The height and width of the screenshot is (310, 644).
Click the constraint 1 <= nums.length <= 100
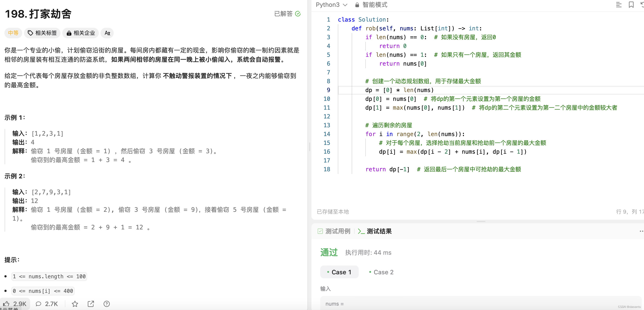(x=49, y=276)
